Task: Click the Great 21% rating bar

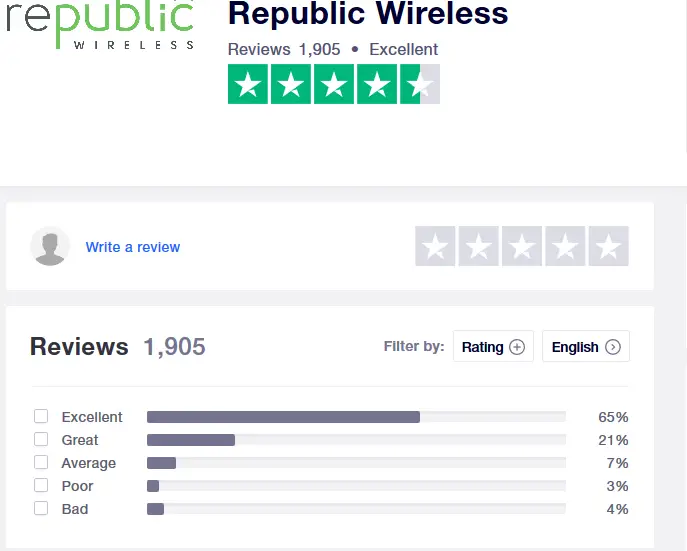Action: 356,440
